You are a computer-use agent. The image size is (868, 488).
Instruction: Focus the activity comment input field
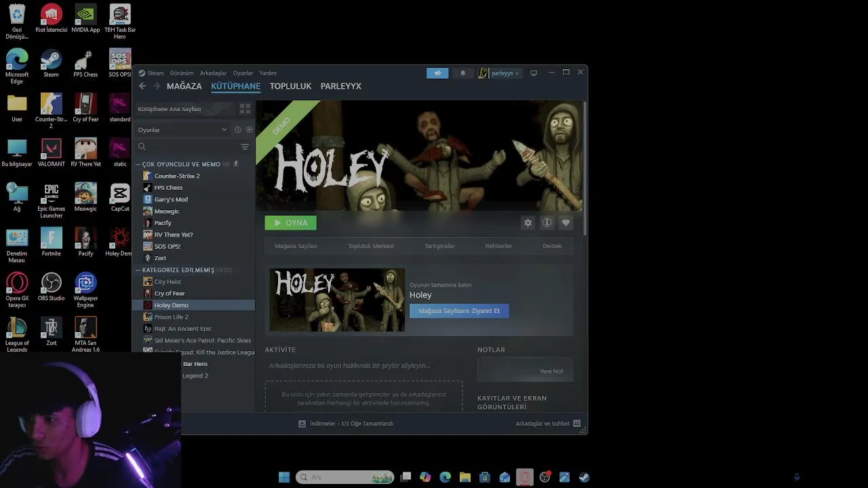pyautogui.click(x=363, y=366)
